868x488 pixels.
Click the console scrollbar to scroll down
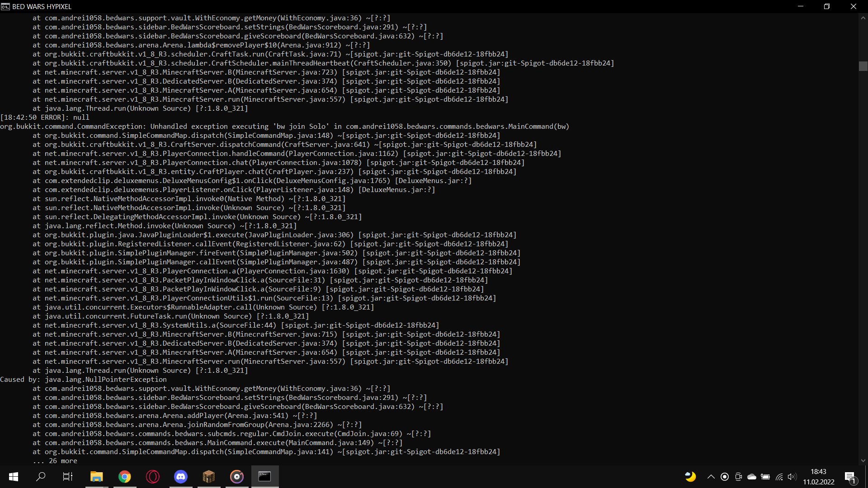[863, 461]
